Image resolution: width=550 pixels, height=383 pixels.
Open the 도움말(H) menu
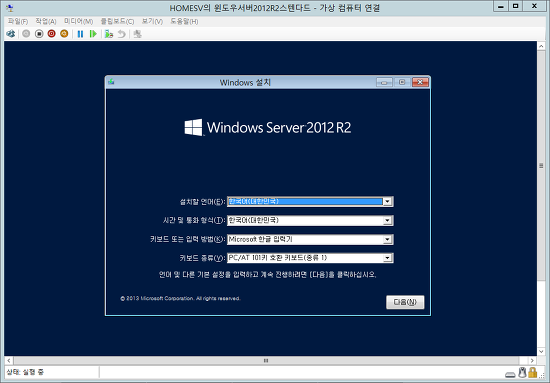pos(184,21)
